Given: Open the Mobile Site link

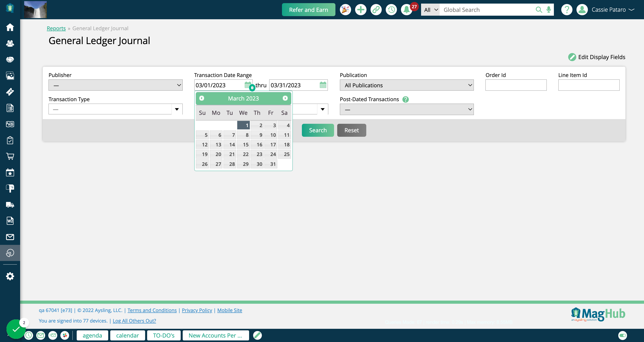Looking at the screenshot, I should pos(229,310).
